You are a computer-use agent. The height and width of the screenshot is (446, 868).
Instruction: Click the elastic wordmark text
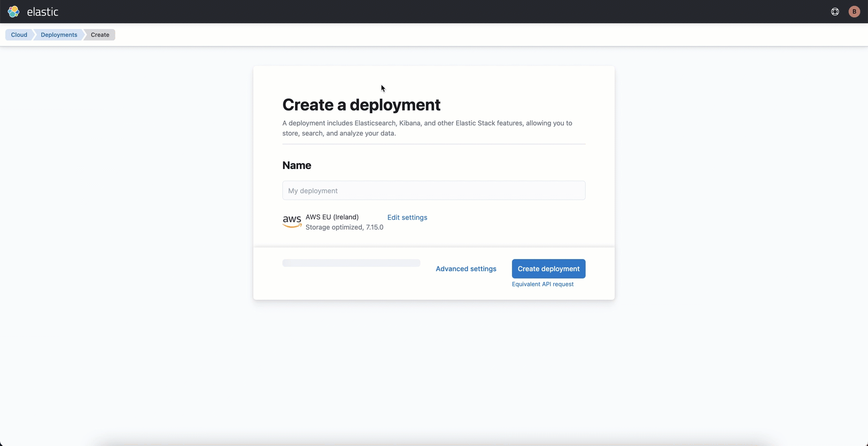43,12
